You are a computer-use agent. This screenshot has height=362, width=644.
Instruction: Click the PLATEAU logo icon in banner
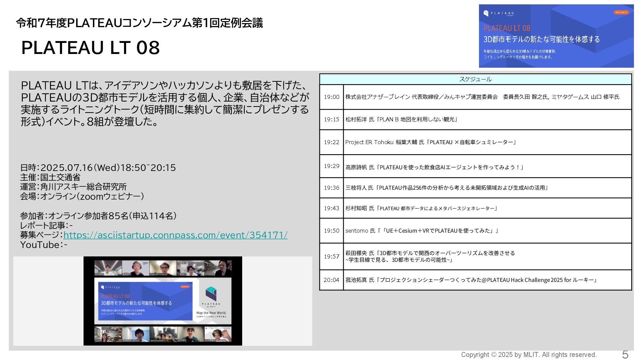tap(486, 13)
